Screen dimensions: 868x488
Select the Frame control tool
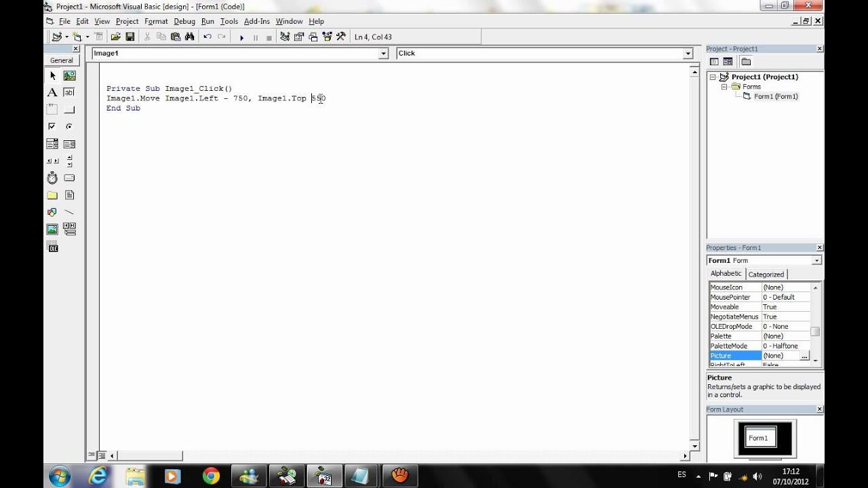[x=52, y=110]
